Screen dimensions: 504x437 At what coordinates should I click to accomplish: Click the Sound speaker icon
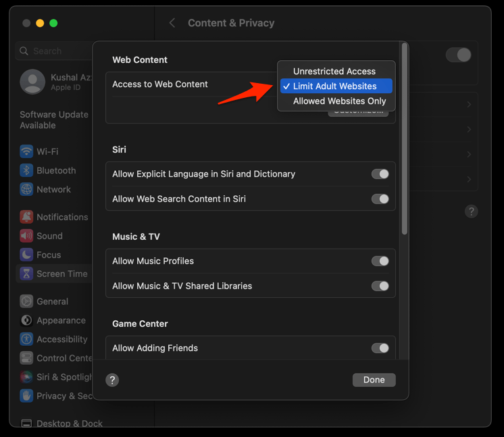pyautogui.click(x=26, y=236)
